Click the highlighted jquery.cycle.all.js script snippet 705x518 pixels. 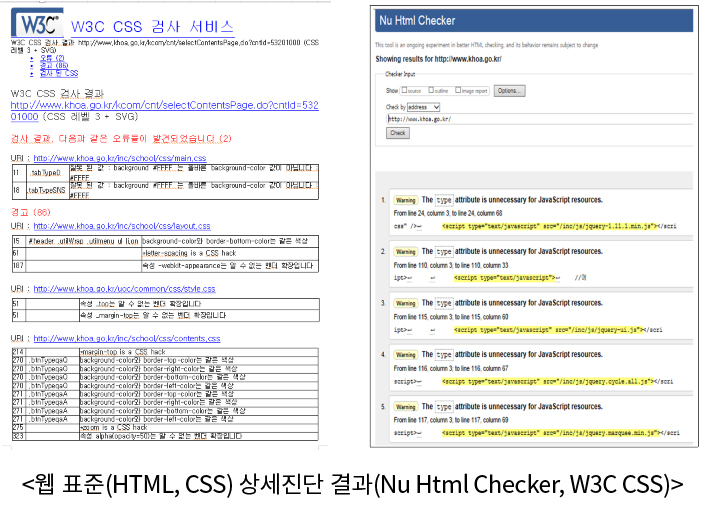click(x=548, y=381)
